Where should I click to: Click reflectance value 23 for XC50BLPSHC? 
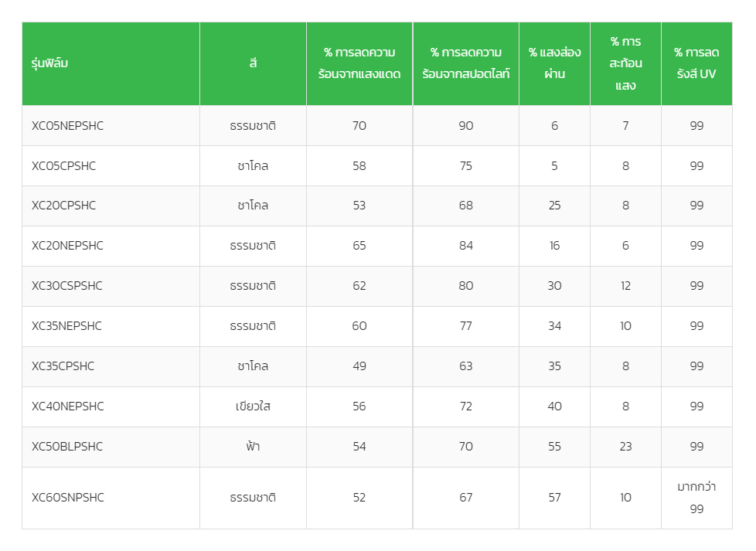pyautogui.click(x=625, y=447)
